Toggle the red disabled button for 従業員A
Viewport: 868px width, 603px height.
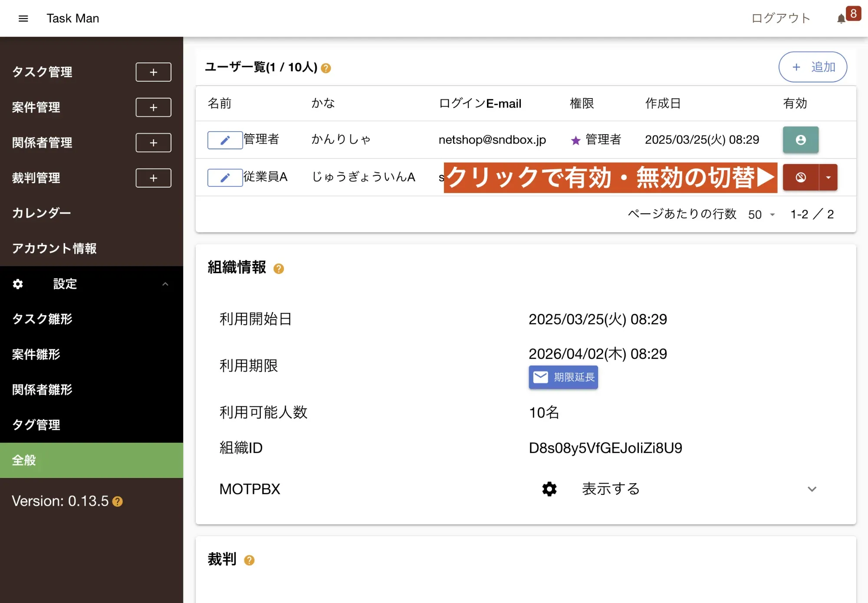coord(800,177)
